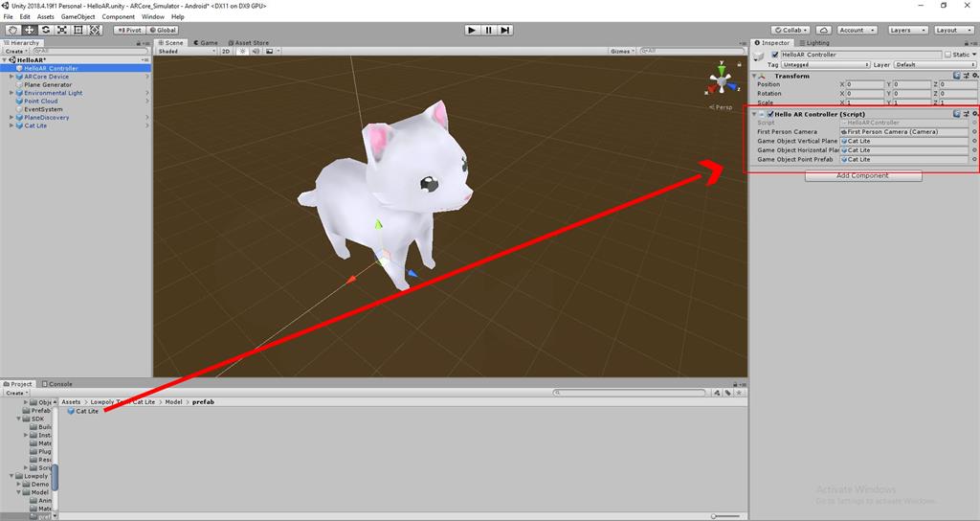This screenshot has height=521, width=980.
Task: Click the GameObject cube icon in Inspector
Action: 759,57
